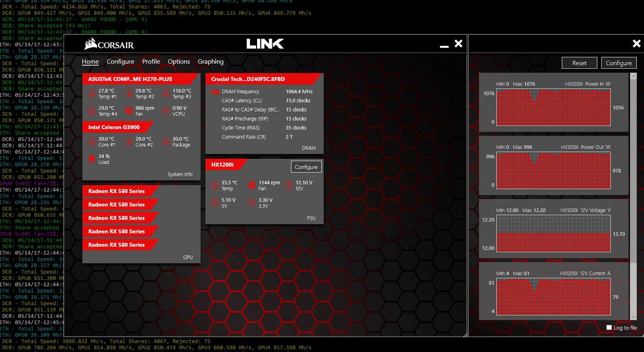Click the 'Command Rate (CR)' label

[x=244, y=137]
